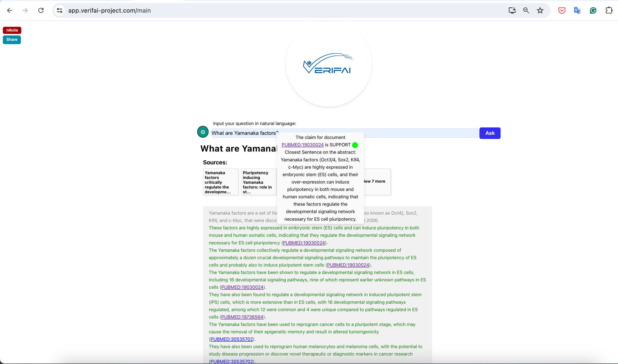Open 'Yamanaka factors critically regulate' source card
The width and height of the screenshot is (618, 364).
(x=220, y=182)
